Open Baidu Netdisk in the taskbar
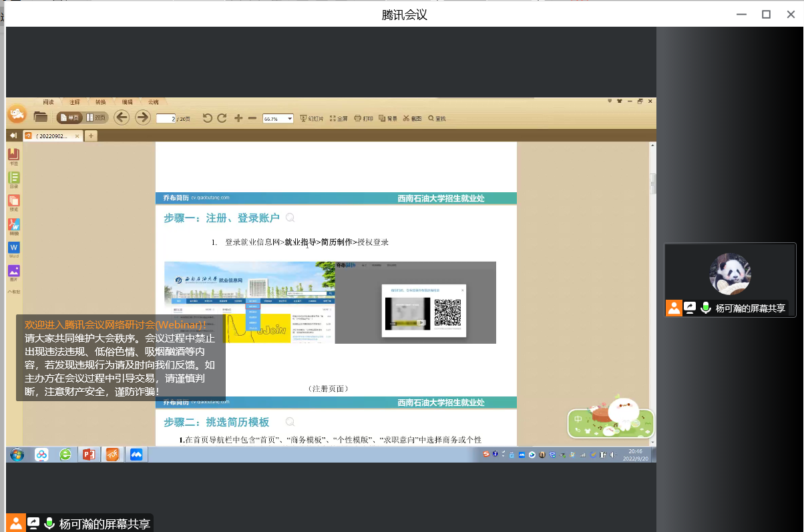 tap(41, 455)
